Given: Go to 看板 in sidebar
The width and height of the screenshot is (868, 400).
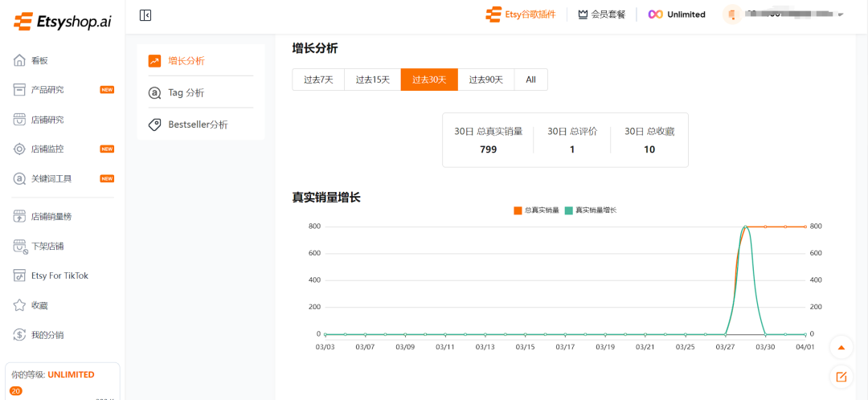Looking at the screenshot, I should (x=39, y=60).
